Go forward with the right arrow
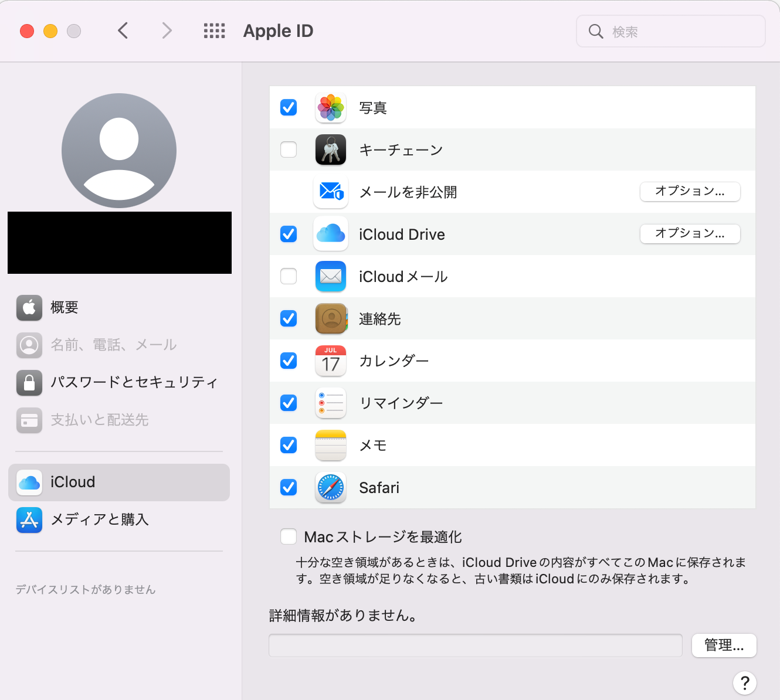This screenshot has height=700, width=780. coord(167,30)
